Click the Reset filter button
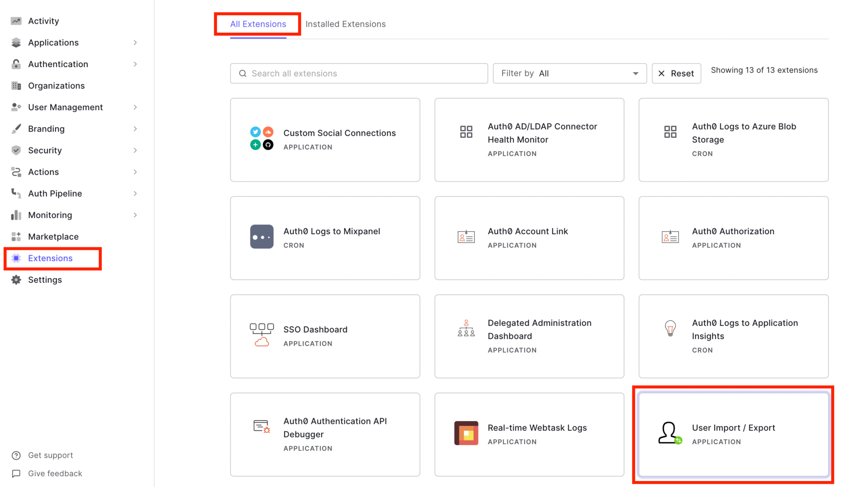This screenshot has height=487, width=868. (x=676, y=73)
